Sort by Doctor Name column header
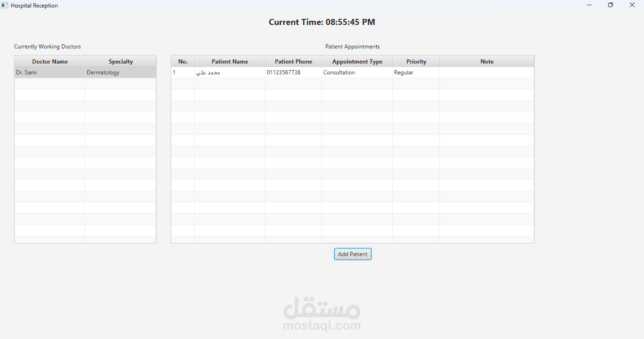The height and width of the screenshot is (339, 644). click(50, 61)
